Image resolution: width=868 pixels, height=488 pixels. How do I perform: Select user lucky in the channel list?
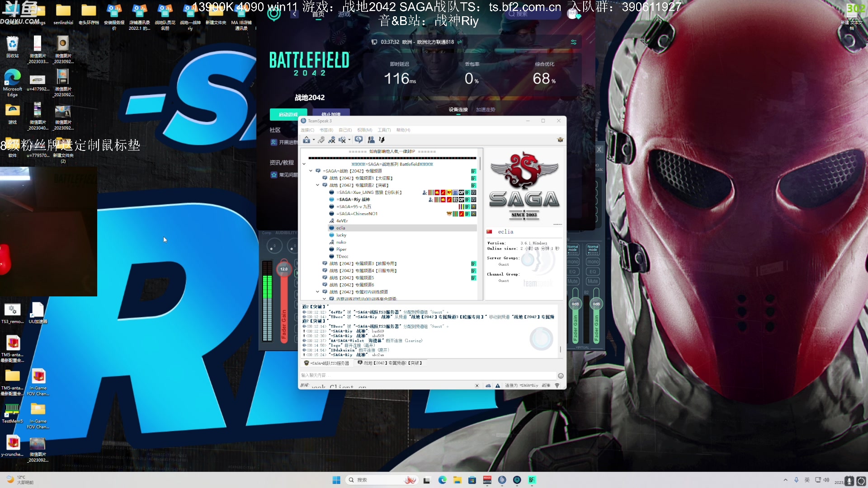click(x=341, y=235)
